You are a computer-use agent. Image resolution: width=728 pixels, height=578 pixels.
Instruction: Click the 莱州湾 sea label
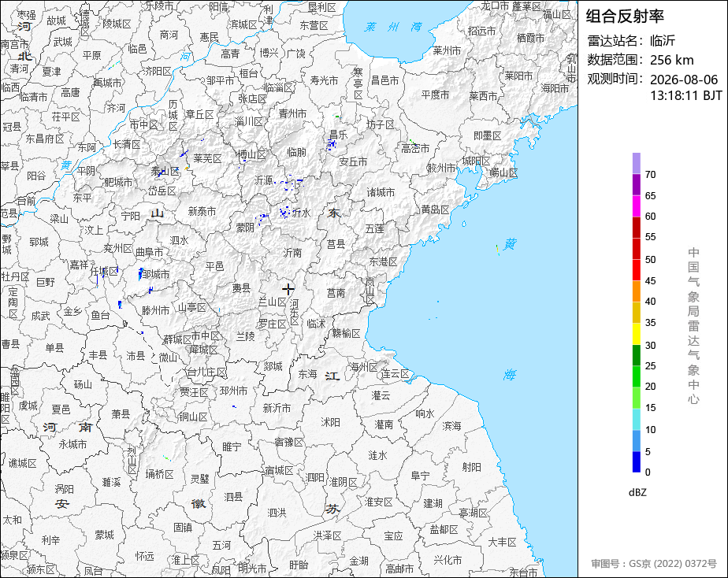[x=394, y=27]
